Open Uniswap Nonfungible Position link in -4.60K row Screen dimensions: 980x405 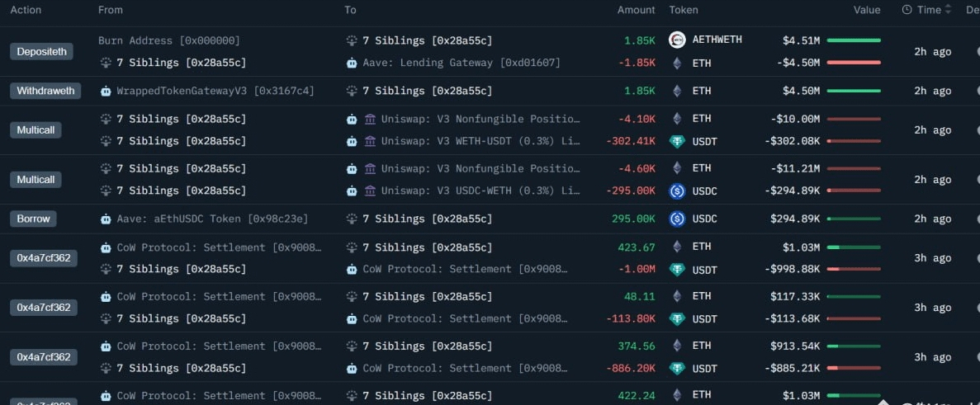coord(481,168)
